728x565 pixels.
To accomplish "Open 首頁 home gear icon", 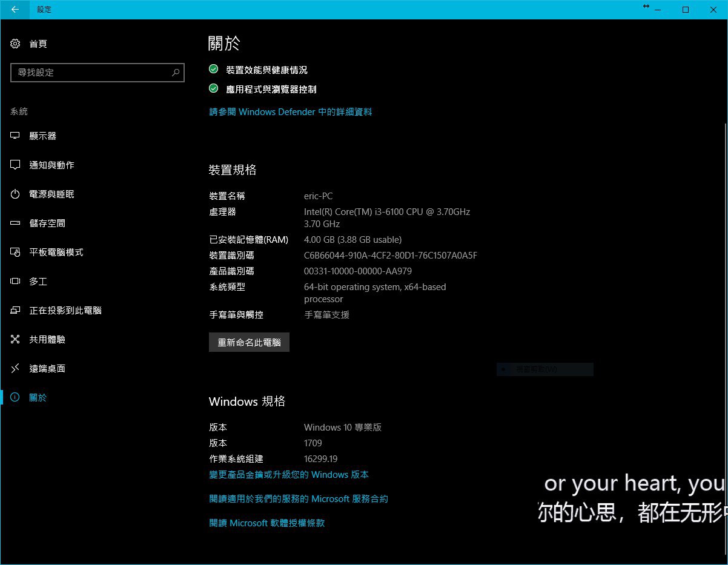I will click(15, 44).
